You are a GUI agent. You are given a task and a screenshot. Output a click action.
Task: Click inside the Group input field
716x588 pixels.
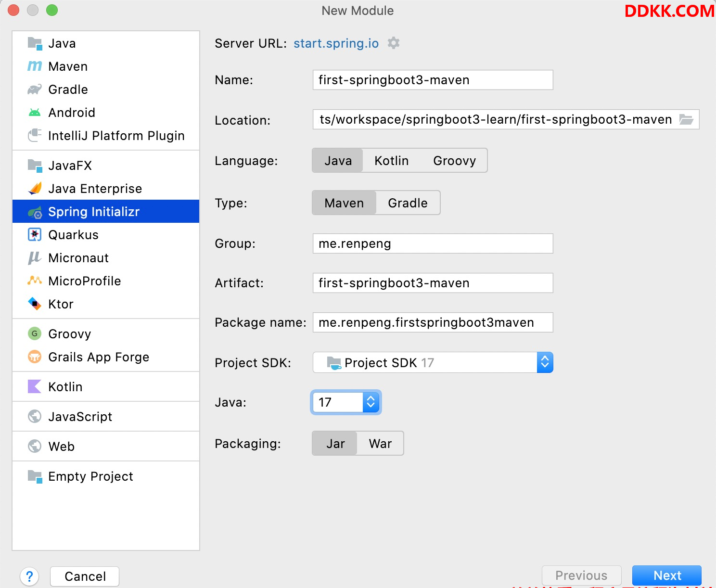point(432,243)
